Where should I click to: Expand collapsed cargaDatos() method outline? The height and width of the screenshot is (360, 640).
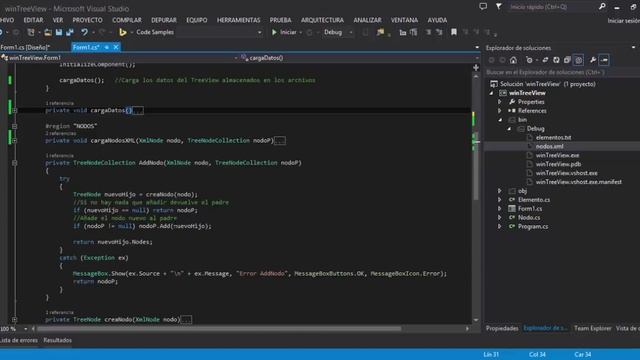pyautogui.click(x=14, y=111)
